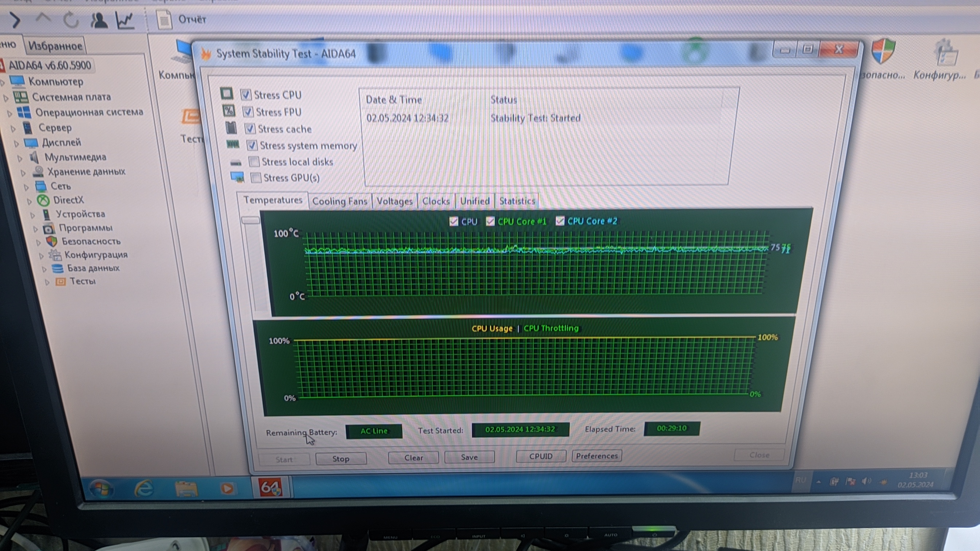Viewport: 980px width, 551px height.
Task: Click the user profile toolbar icon
Action: pyautogui.click(x=99, y=20)
